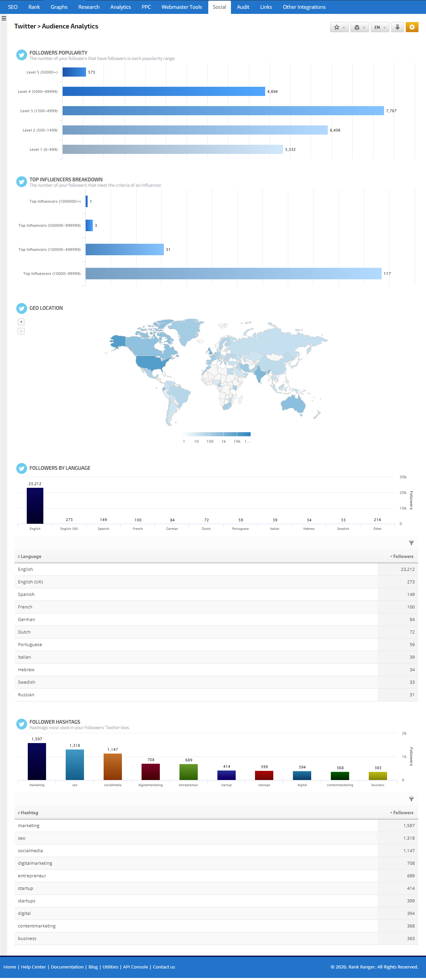Click the download export icon
The image size is (426, 980).
click(397, 27)
